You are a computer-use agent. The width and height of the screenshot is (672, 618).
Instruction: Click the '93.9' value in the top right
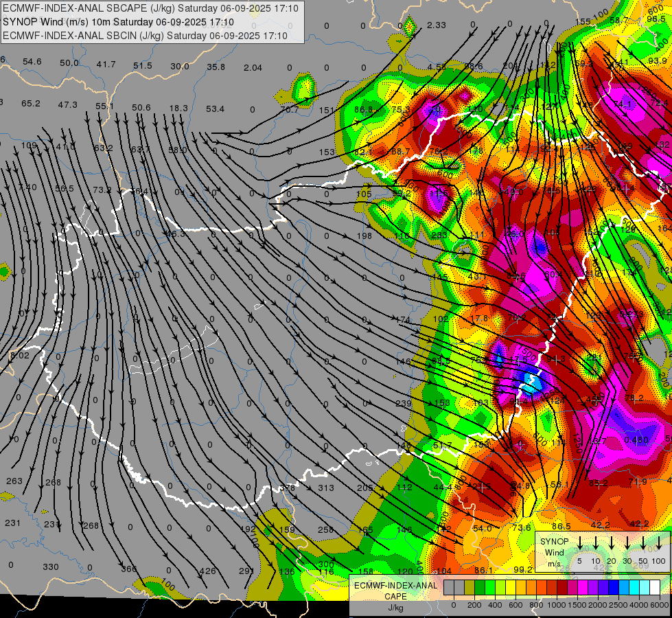pyautogui.click(x=658, y=61)
